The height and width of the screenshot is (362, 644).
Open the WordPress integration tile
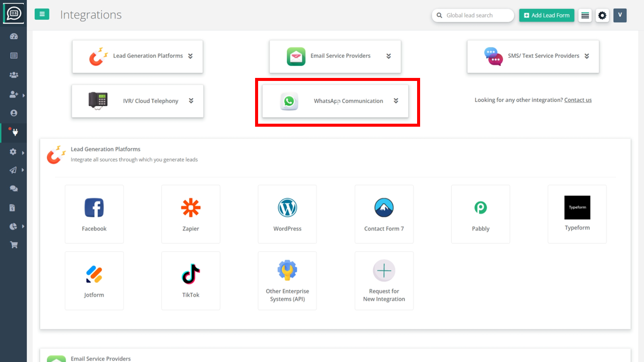287,214
